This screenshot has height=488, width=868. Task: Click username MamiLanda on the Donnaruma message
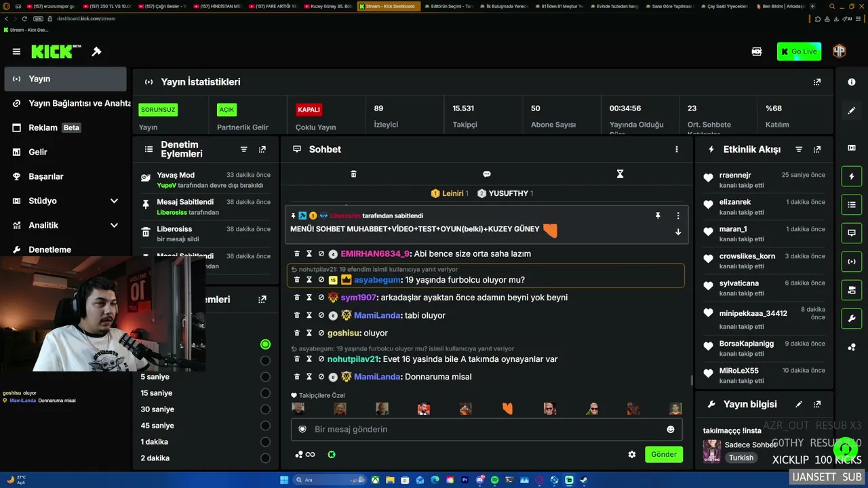coord(377,377)
